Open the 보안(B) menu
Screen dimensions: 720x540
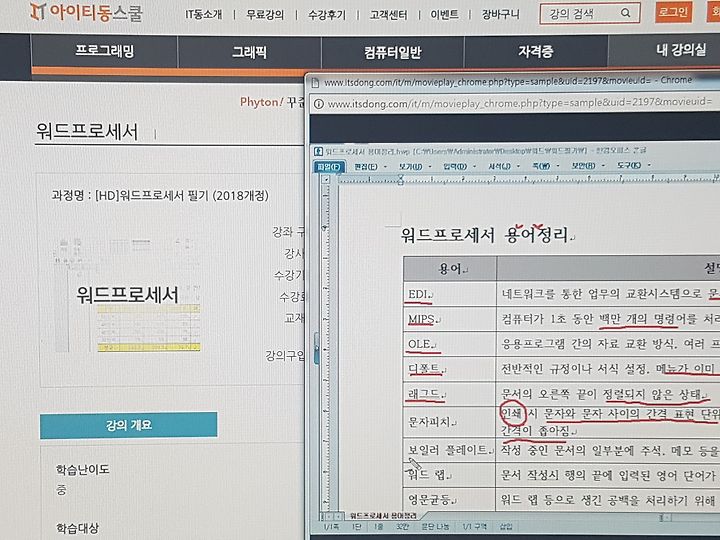point(583,165)
